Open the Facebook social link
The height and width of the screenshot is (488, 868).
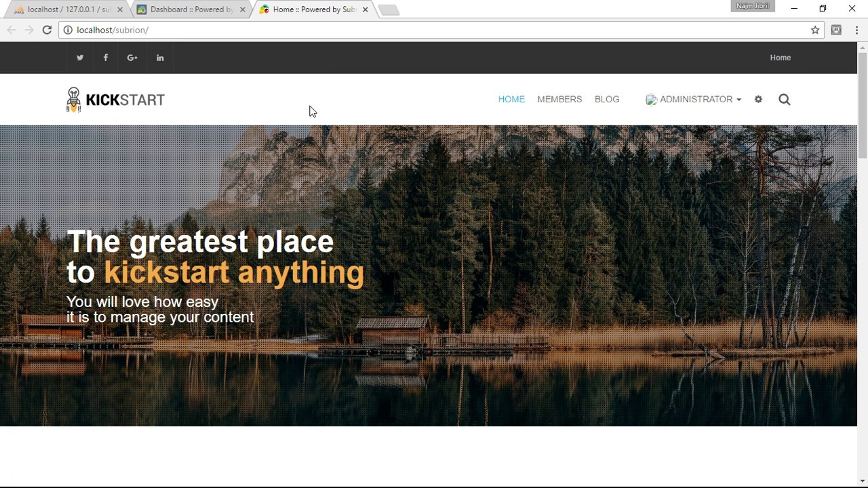pyautogui.click(x=106, y=58)
